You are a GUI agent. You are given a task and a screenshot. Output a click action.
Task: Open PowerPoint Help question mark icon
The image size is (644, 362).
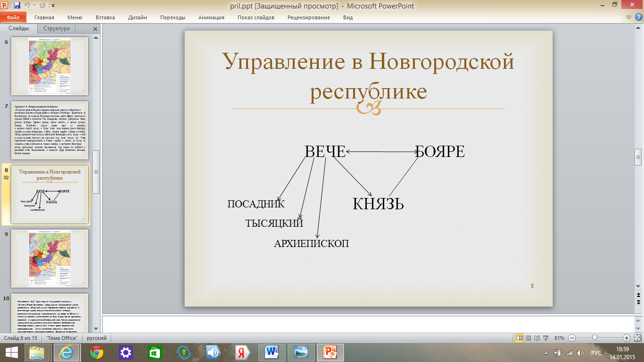639,17
